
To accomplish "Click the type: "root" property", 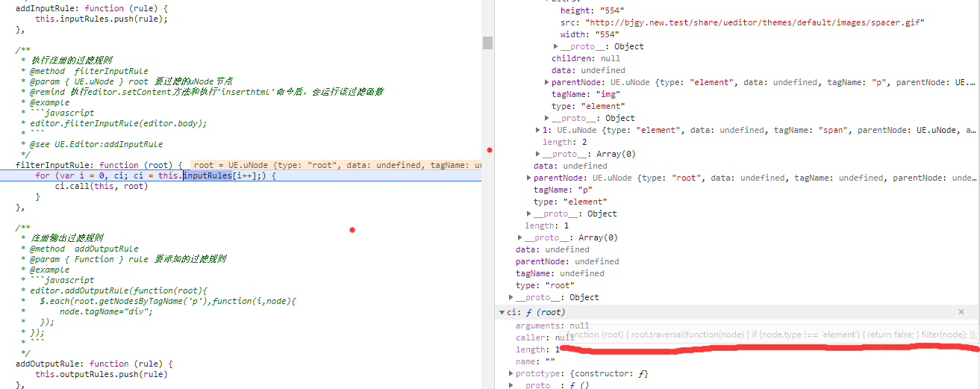I will tap(545, 285).
